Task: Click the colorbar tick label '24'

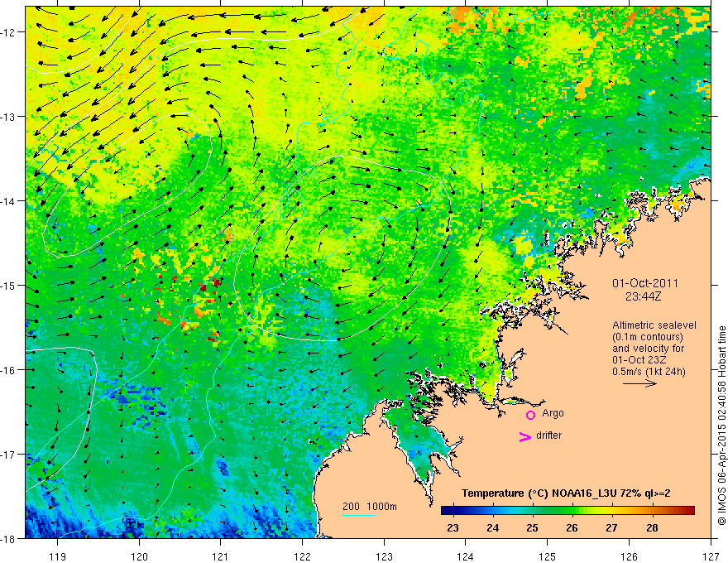Action: (x=492, y=527)
